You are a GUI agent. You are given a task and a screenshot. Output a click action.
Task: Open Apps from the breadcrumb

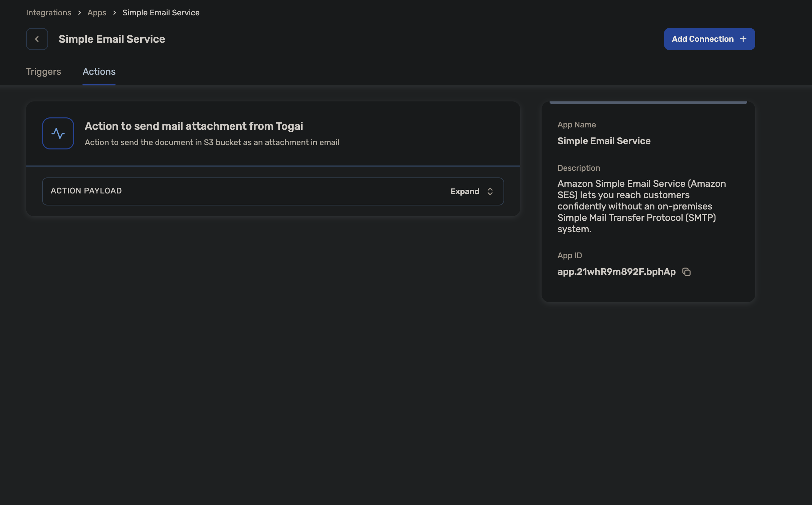point(96,13)
